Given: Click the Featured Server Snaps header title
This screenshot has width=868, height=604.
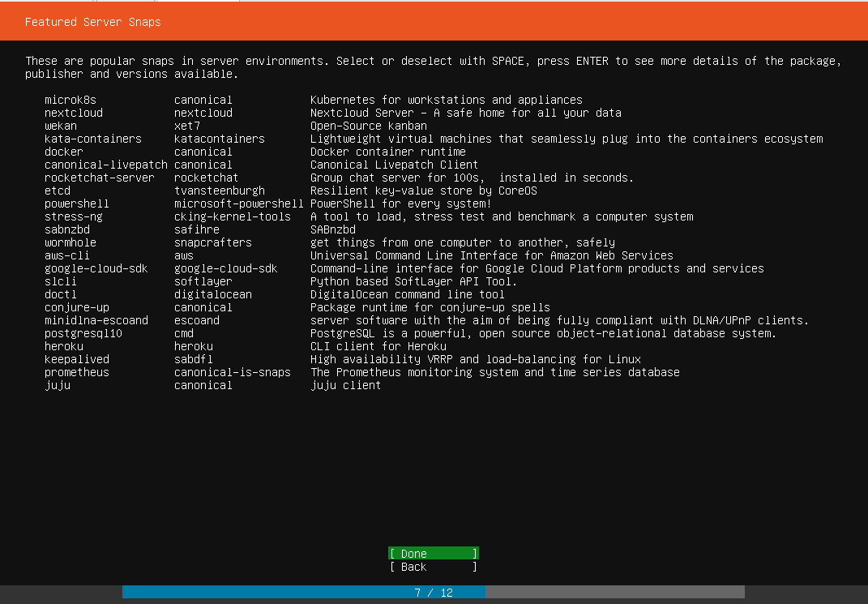Looking at the screenshot, I should coord(93,22).
